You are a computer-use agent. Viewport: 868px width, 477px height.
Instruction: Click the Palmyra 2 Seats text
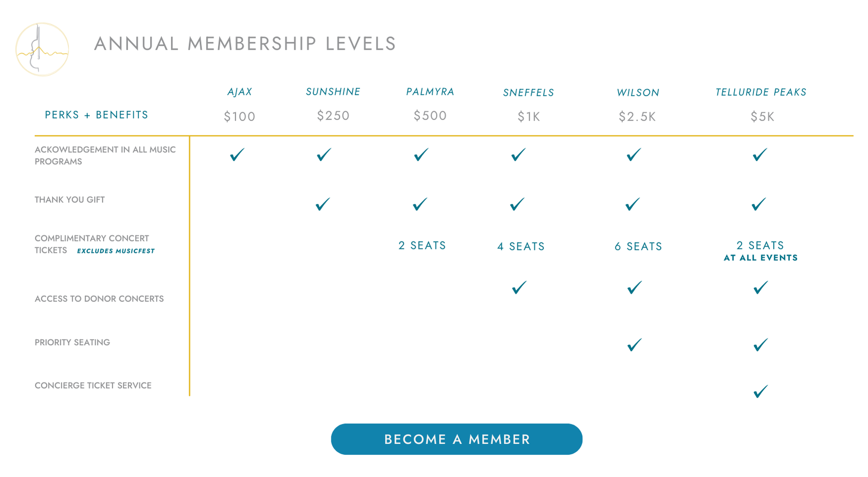point(422,245)
